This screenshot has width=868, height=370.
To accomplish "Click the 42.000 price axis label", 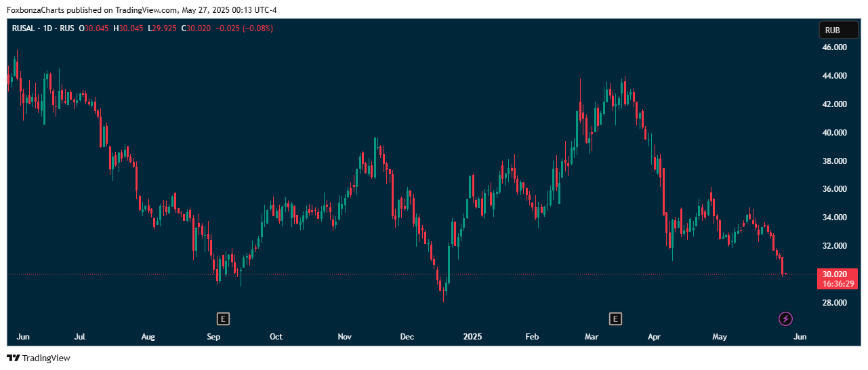I will coord(835,104).
